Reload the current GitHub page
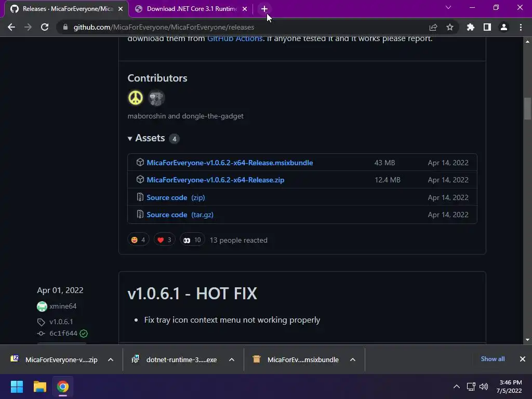Image resolution: width=532 pixels, height=399 pixels. [45, 27]
